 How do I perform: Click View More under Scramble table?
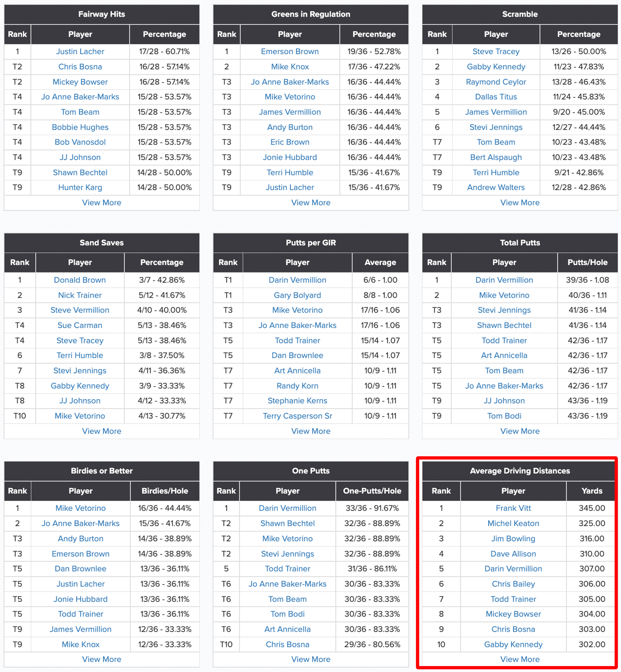pyautogui.click(x=519, y=202)
